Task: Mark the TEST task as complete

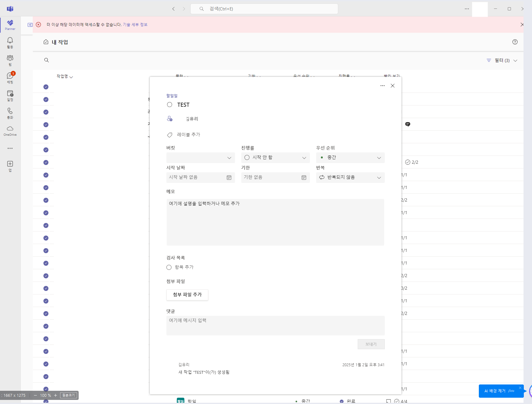Action: 170,105
